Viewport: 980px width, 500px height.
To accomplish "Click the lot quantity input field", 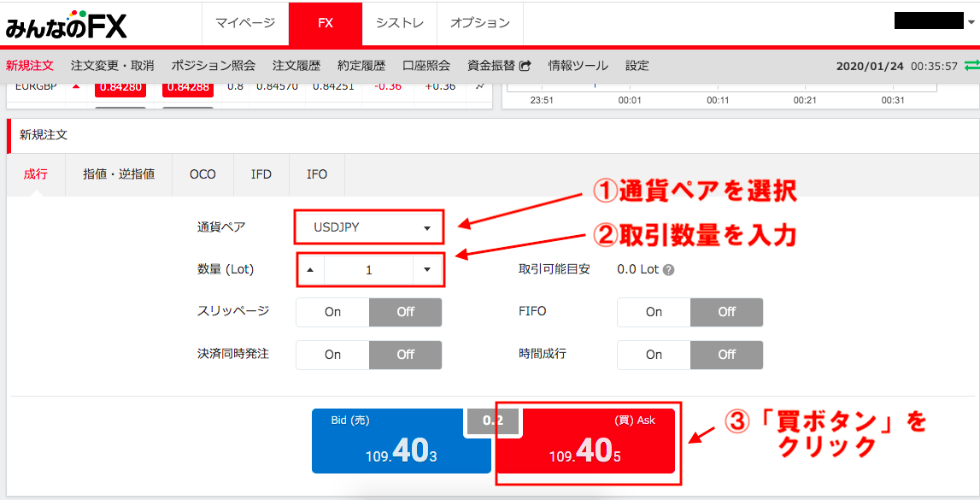I will 367,269.
